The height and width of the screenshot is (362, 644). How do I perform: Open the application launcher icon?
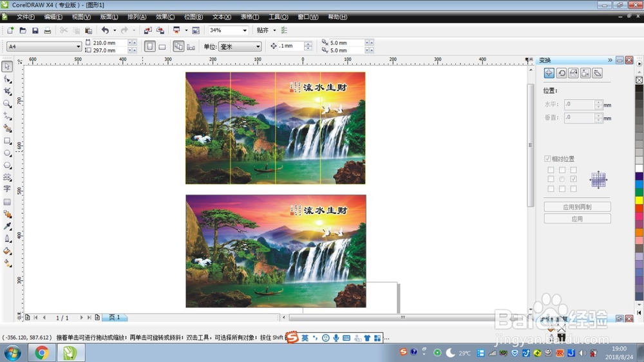click(176, 30)
